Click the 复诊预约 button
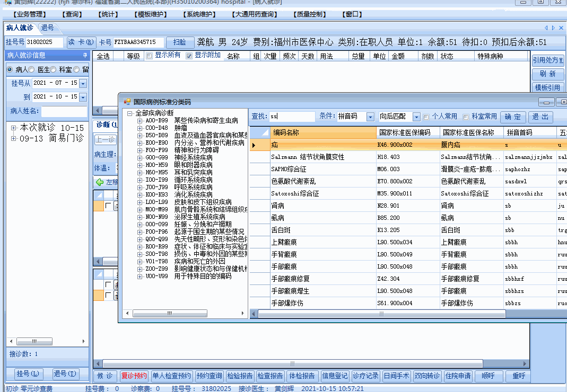 pos(134,376)
